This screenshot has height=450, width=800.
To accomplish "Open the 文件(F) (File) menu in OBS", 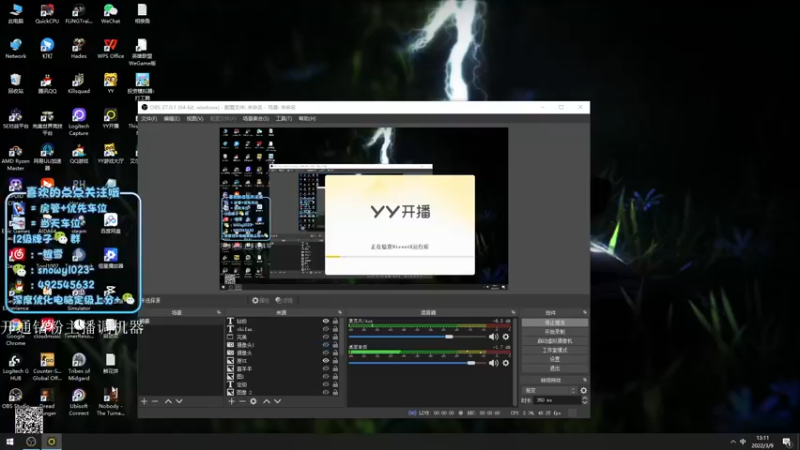I will [x=149, y=118].
